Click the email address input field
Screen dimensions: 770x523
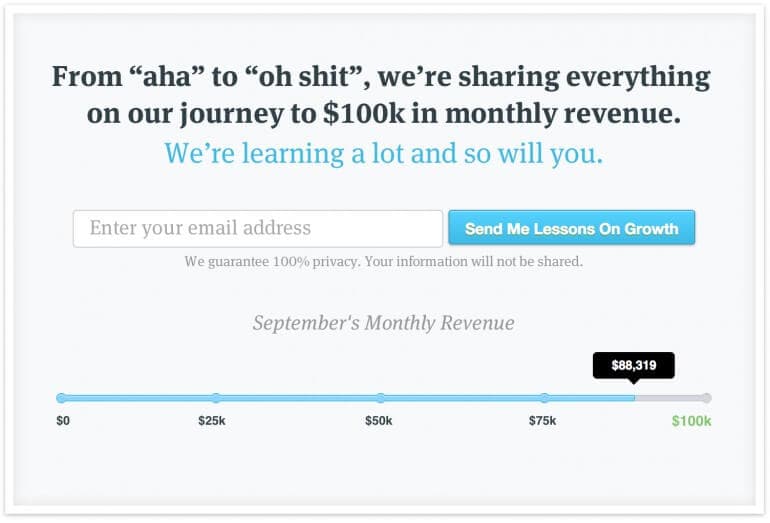(x=258, y=228)
